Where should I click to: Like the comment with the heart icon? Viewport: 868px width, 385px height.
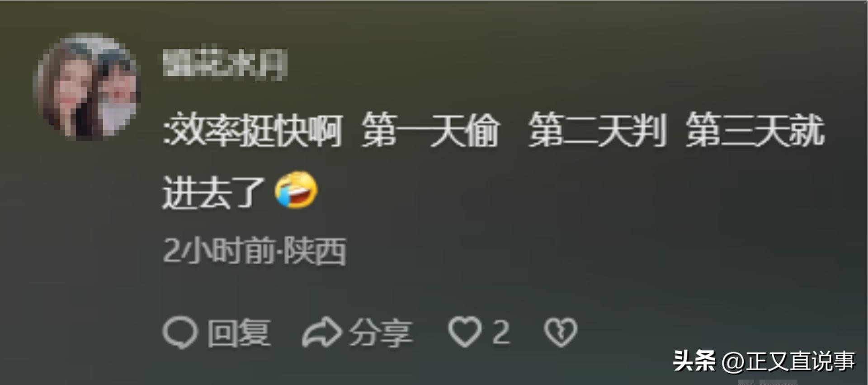click(465, 332)
